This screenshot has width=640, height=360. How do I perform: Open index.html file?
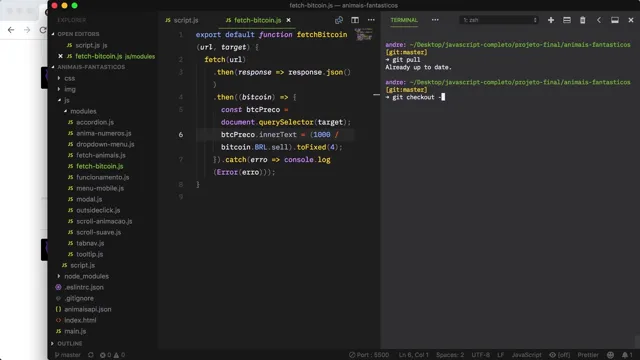coord(80,320)
